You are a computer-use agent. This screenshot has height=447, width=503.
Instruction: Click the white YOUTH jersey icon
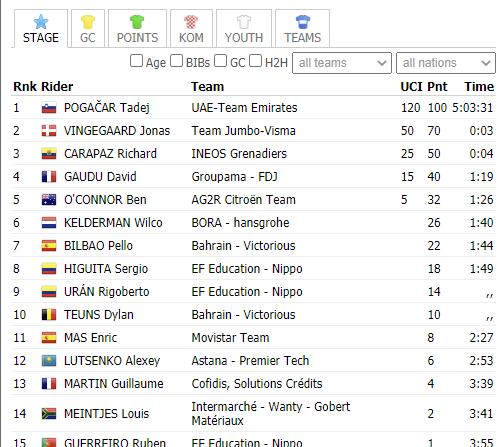[244, 22]
